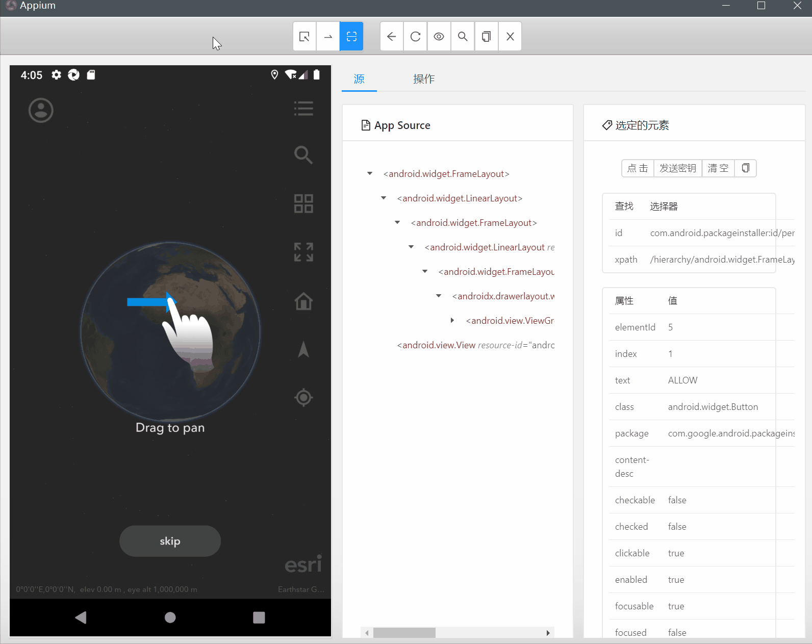
Task: Expand the android.view.ViewGroup node
Action: click(x=452, y=321)
